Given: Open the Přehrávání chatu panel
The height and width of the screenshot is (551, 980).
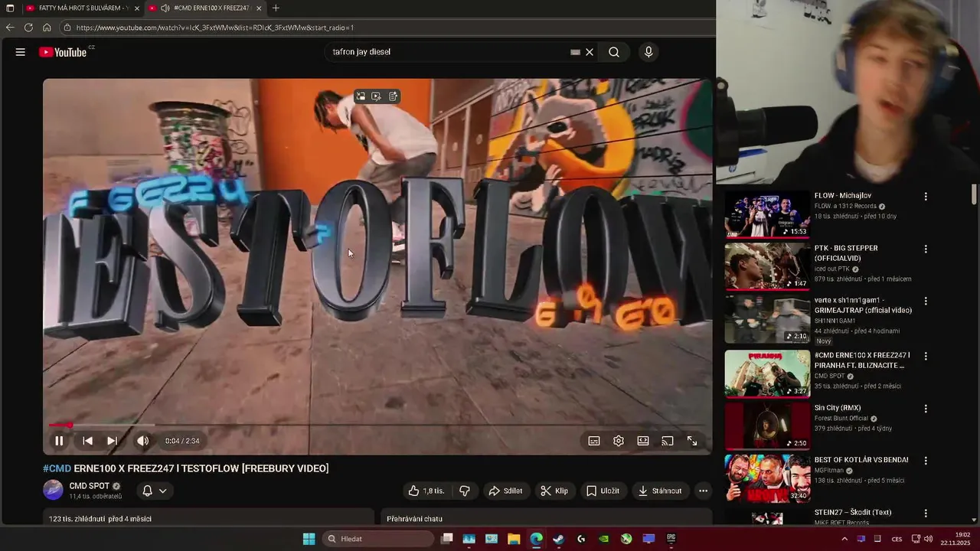Looking at the screenshot, I should point(547,519).
